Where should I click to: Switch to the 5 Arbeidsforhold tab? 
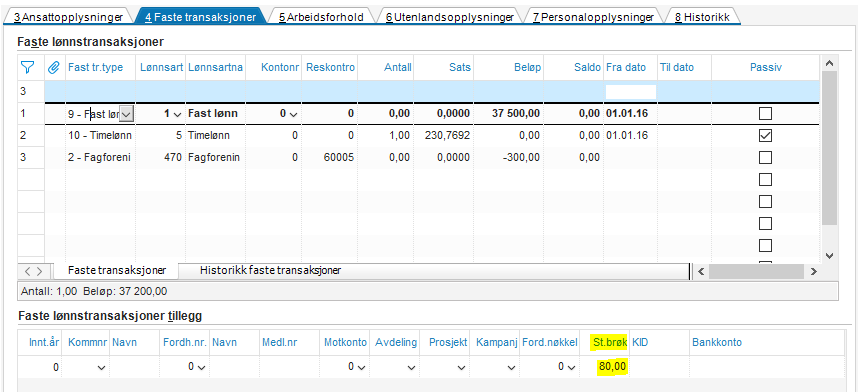point(321,17)
